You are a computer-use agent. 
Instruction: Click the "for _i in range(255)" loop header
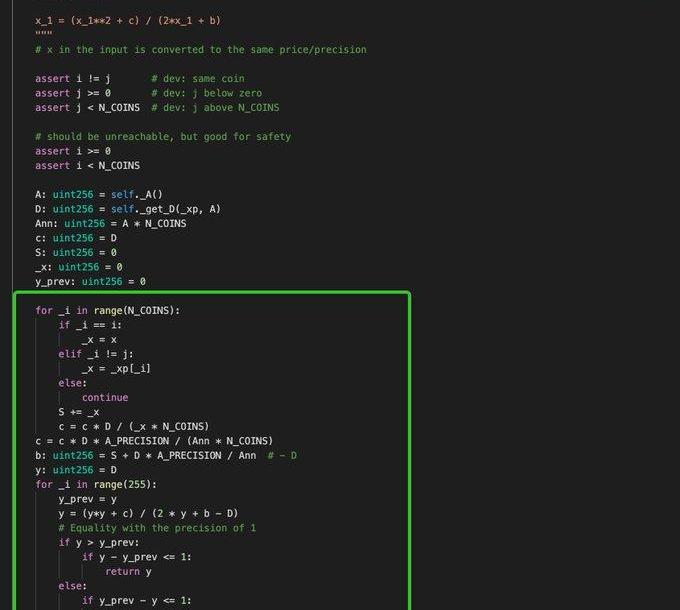[95, 484]
